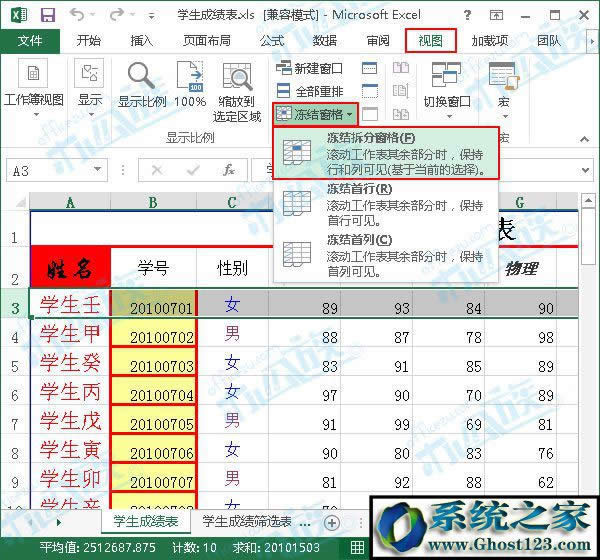This screenshot has width=600, height=560.
Task: Select the cell 学生甲
Action: pos(70,333)
